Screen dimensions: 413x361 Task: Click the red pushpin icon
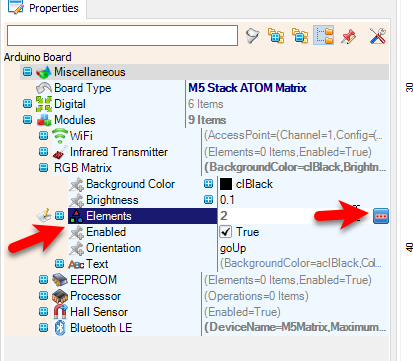pos(348,36)
